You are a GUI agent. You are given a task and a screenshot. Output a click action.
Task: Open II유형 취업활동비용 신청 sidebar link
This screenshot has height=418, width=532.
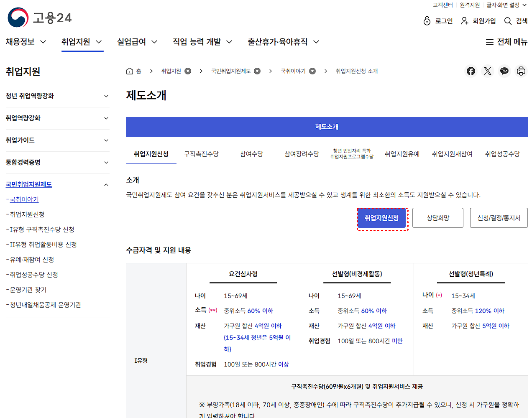(43, 245)
